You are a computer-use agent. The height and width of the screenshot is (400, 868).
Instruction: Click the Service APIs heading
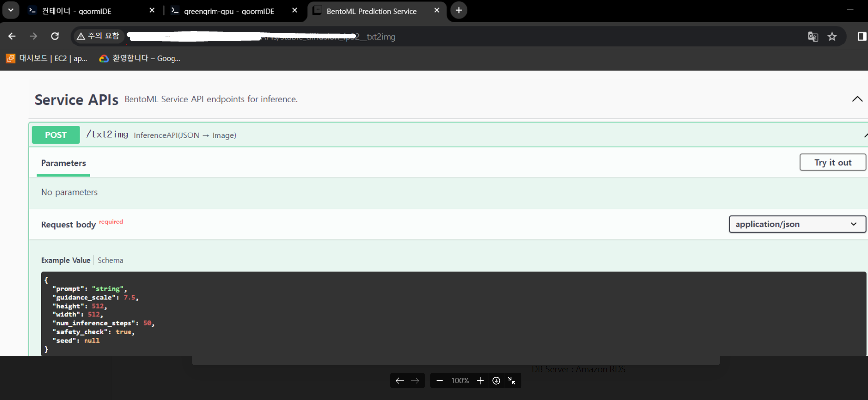[x=76, y=100]
